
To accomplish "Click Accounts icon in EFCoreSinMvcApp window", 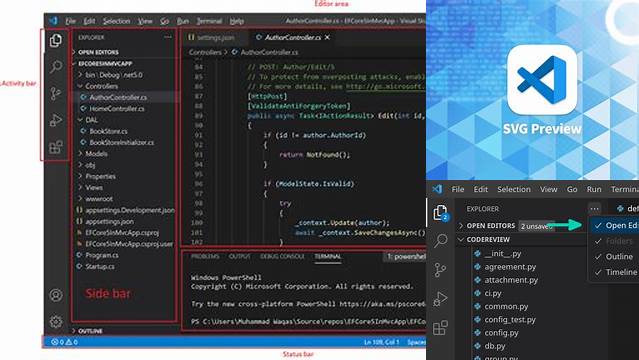I will (56, 295).
